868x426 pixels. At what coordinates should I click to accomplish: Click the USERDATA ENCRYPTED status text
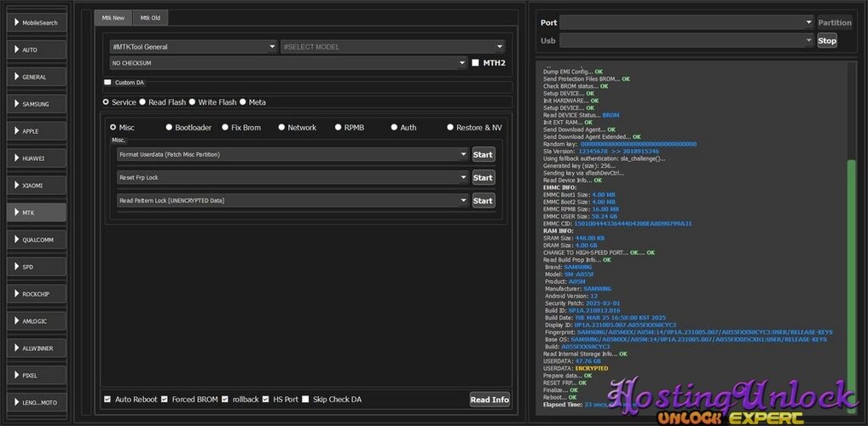coord(591,368)
